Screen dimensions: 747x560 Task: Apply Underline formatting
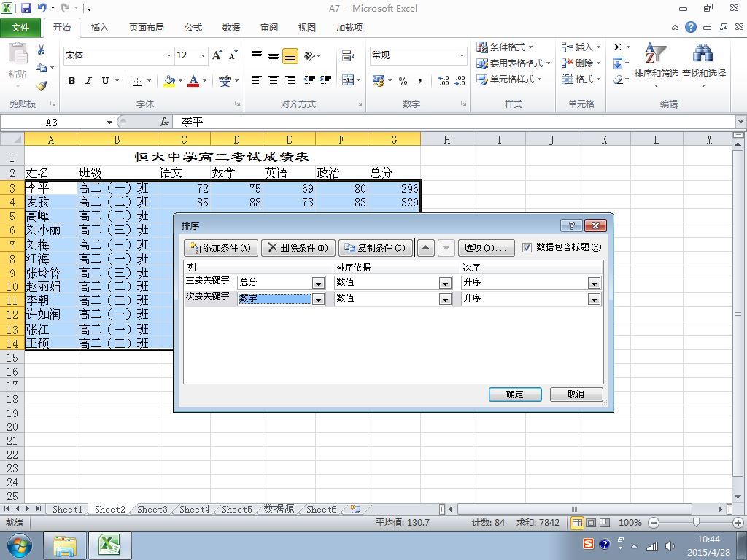pos(105,81)
